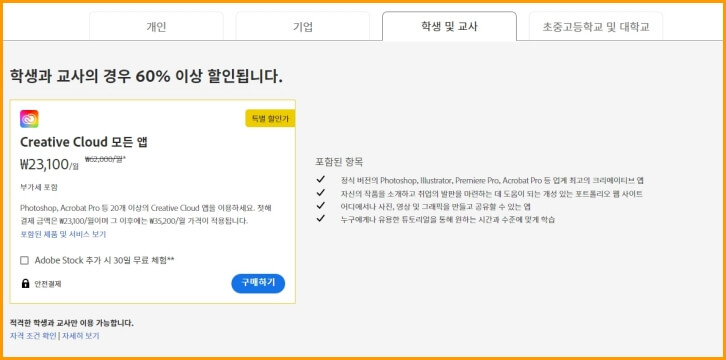Screen dimensions: 726x360
Task: Select the 학생 및 교사 tab
Action: tap(449, 26)
